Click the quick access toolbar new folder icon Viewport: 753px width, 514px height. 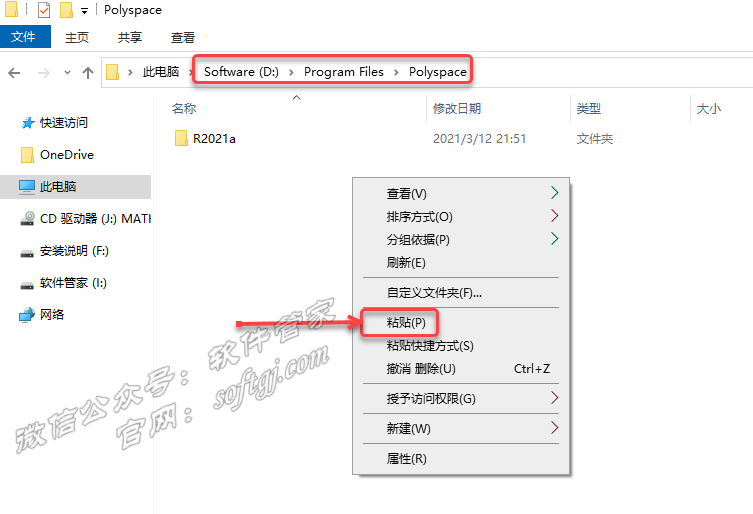click(66, 10)
